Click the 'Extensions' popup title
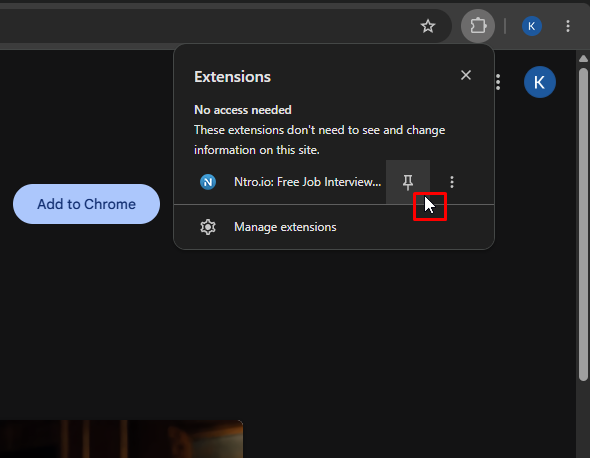 click(232, 77)
